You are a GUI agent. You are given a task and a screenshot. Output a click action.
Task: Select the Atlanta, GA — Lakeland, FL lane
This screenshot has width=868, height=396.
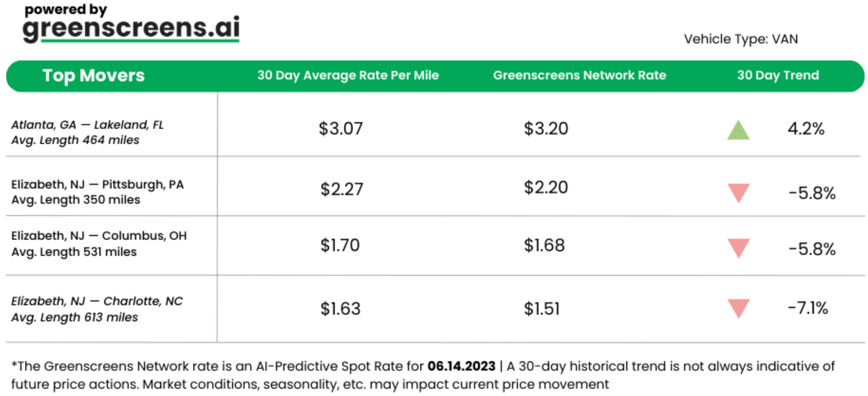point(87,125)
